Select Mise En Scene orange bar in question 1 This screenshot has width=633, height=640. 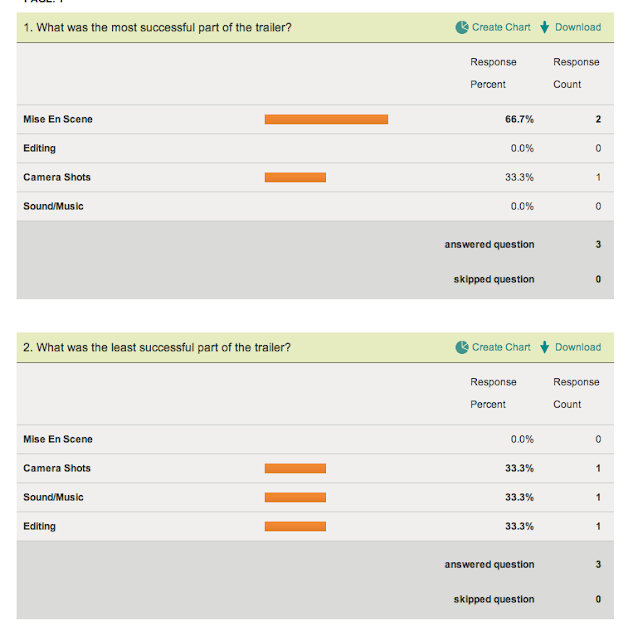[326, 119]
